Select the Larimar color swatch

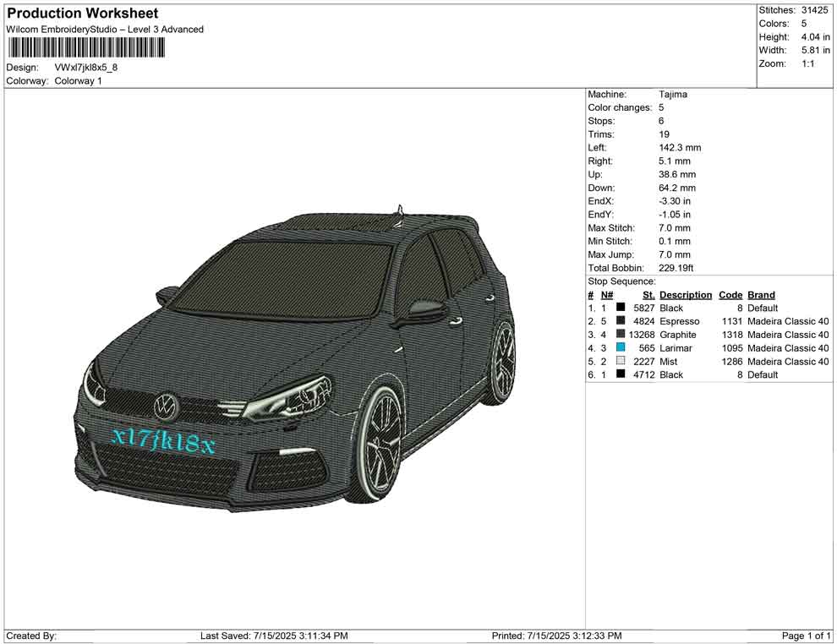pyautogui.click(x=621, y=348)
